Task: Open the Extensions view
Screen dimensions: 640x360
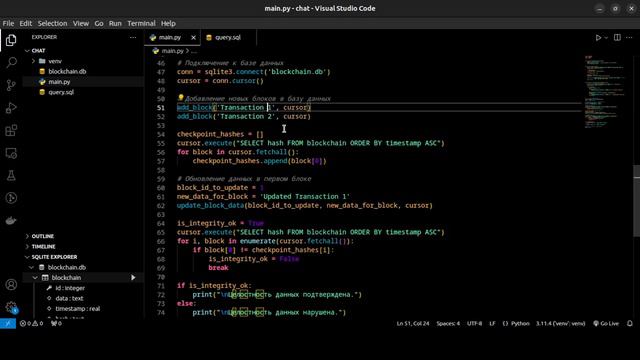Action: [11, 131]
